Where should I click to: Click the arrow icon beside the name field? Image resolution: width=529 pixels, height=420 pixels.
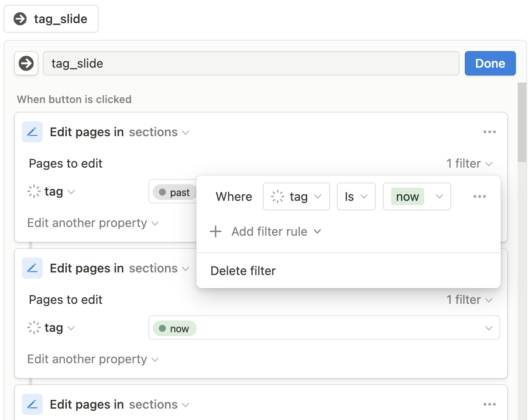(26, 64)
